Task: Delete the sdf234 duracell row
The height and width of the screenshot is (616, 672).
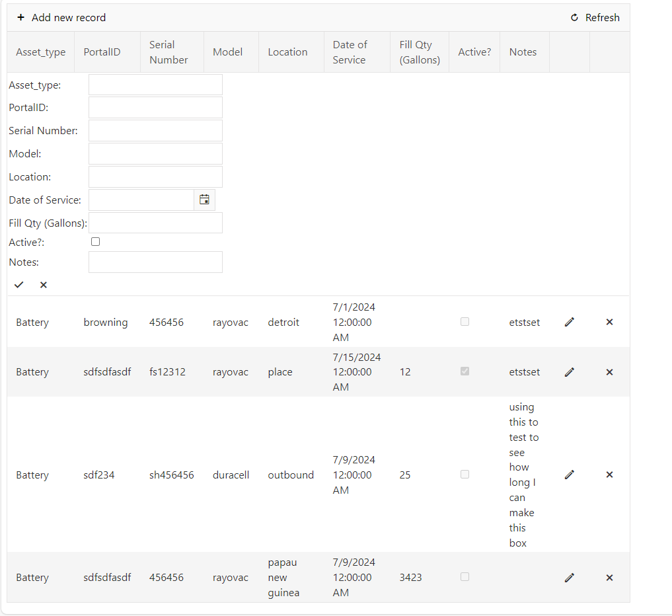Action: (609, 475)
